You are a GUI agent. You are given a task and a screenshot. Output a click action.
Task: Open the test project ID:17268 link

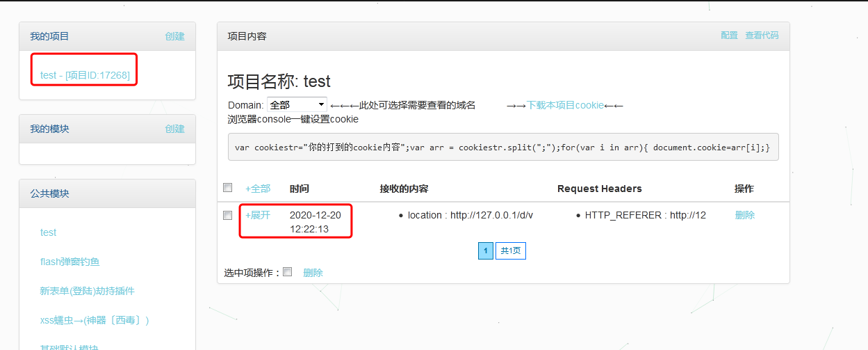point(85,75)
